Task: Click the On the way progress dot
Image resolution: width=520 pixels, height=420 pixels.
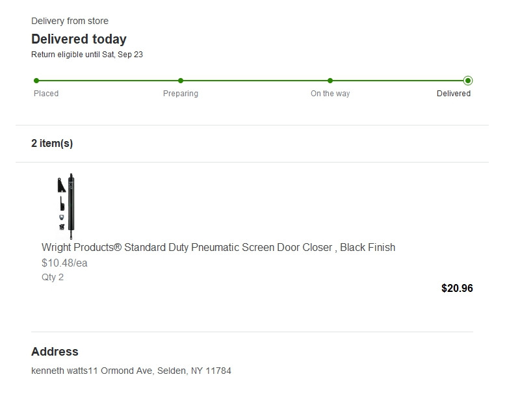Action: coord(330,81)
